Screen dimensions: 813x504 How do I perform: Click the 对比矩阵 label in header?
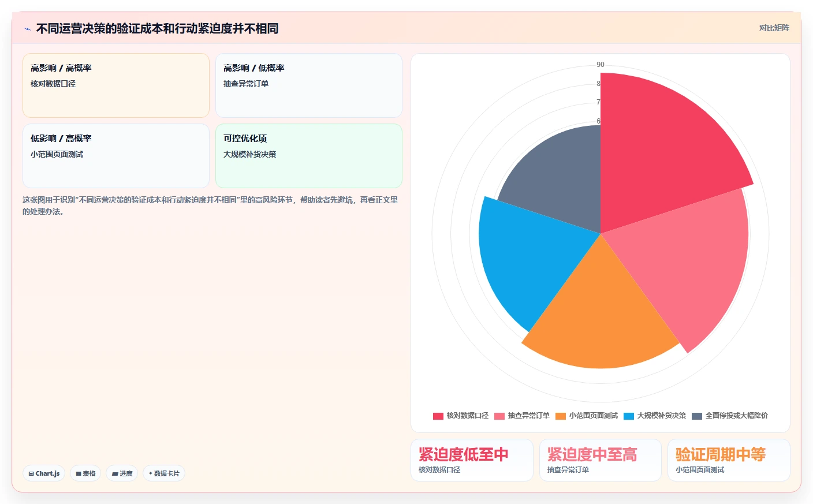(774, 28)
